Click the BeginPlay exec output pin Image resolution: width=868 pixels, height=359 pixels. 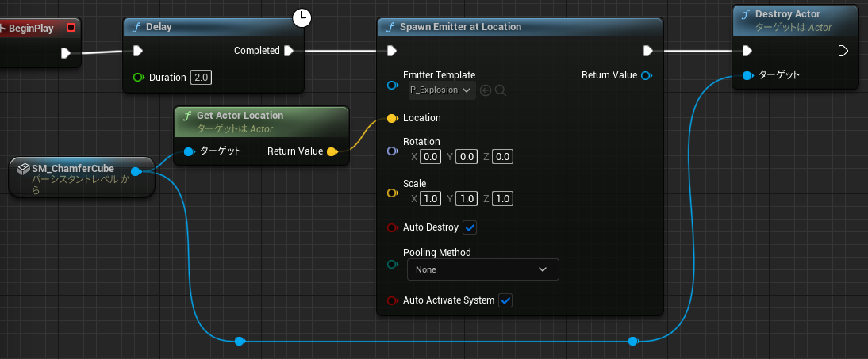pyautogui.click(x=66, y=53)
